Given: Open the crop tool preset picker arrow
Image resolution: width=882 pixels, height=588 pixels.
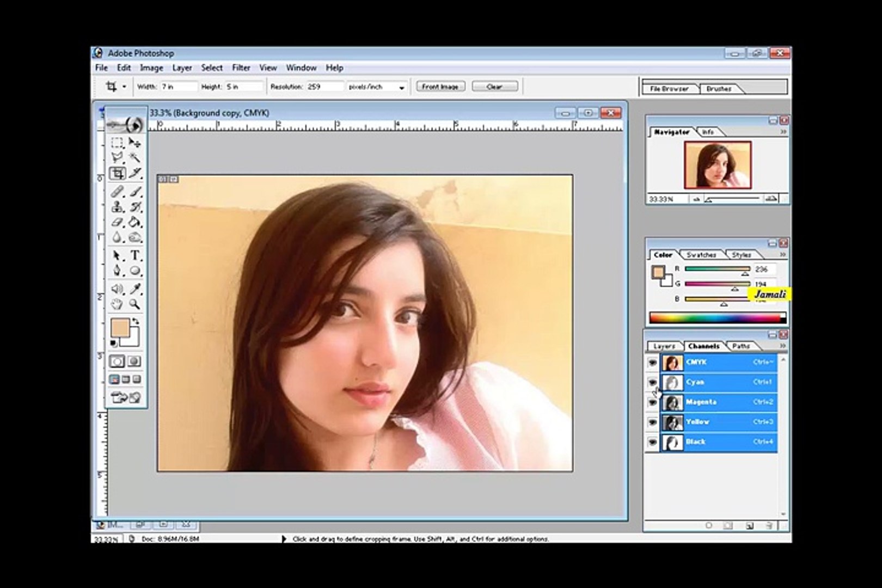Looking at the screenshot, I should point(124,87).
